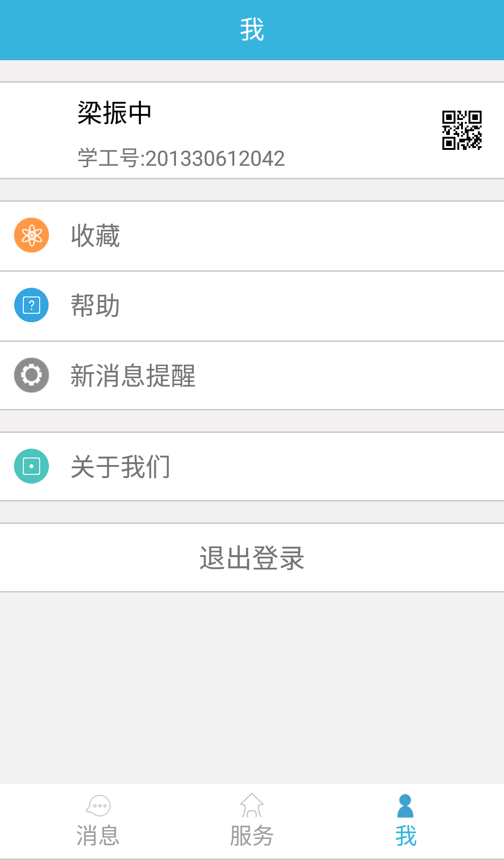Switch to the 消息 tab label
The image size is (504, 860).
point(98,835)
